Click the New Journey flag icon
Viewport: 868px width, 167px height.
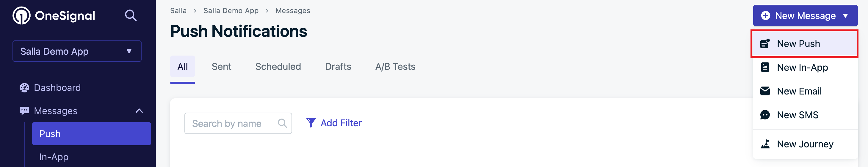click(765, 144)
